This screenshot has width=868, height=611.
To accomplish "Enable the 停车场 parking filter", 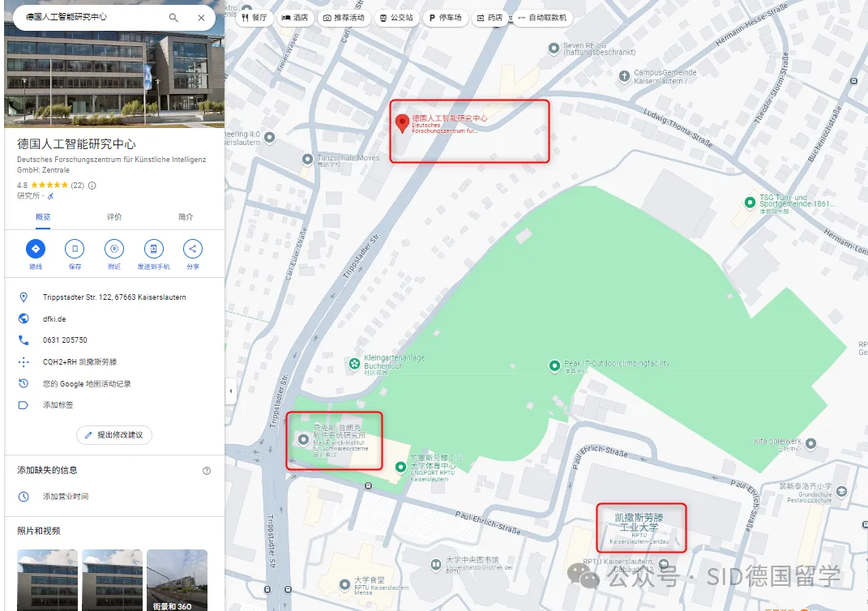I will (x=445, y=17).
